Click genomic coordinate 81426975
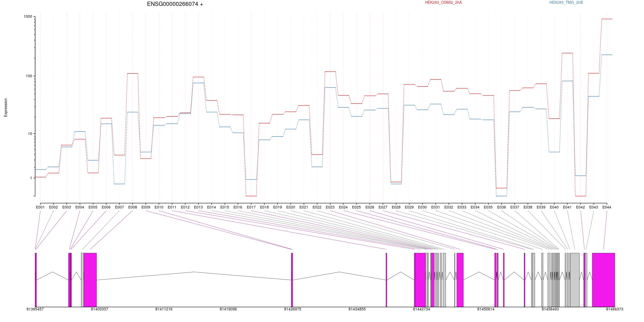644x322 pixels. (x=292, y=309)
